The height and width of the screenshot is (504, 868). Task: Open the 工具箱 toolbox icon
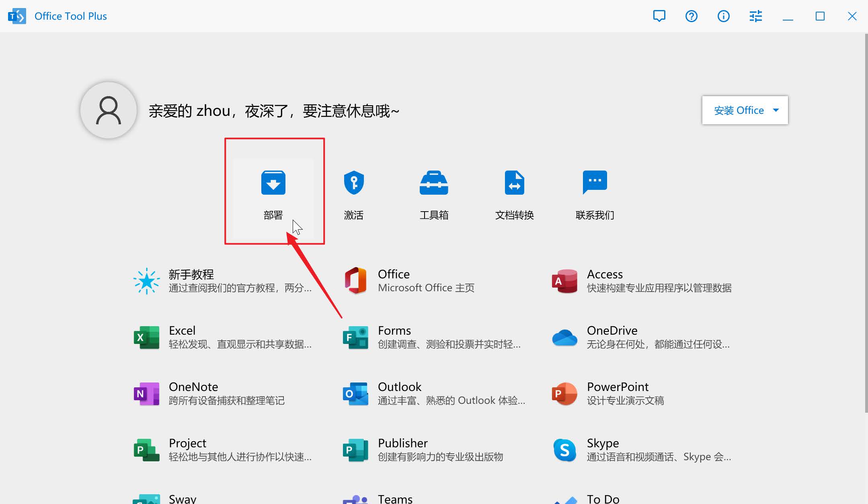pyautogui.click(x=434, y=183)
